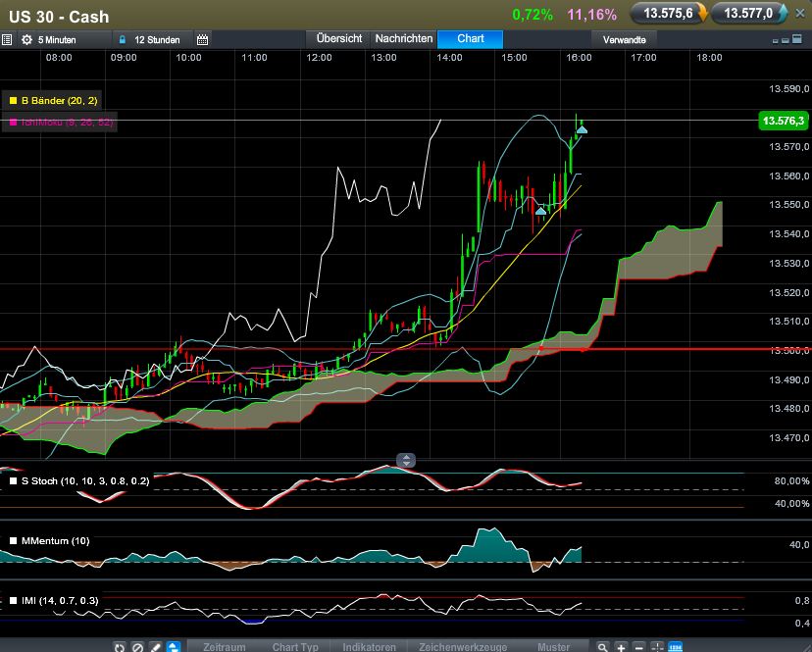Viewport: 812px width, 652px height.
Task: Click the IMI indicator white square
Action: [13, 601]
